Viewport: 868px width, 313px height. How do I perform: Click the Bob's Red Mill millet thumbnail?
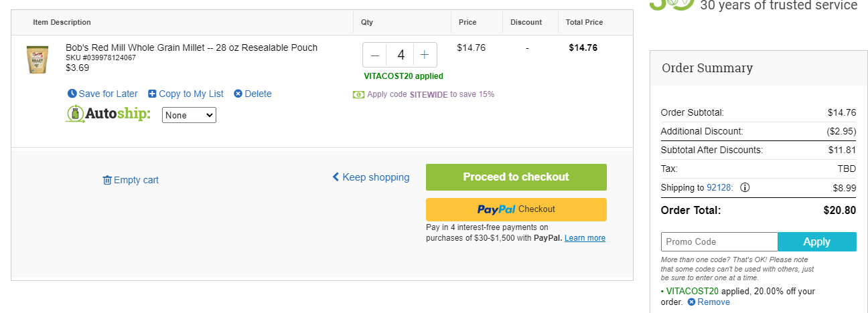[38, 60]
